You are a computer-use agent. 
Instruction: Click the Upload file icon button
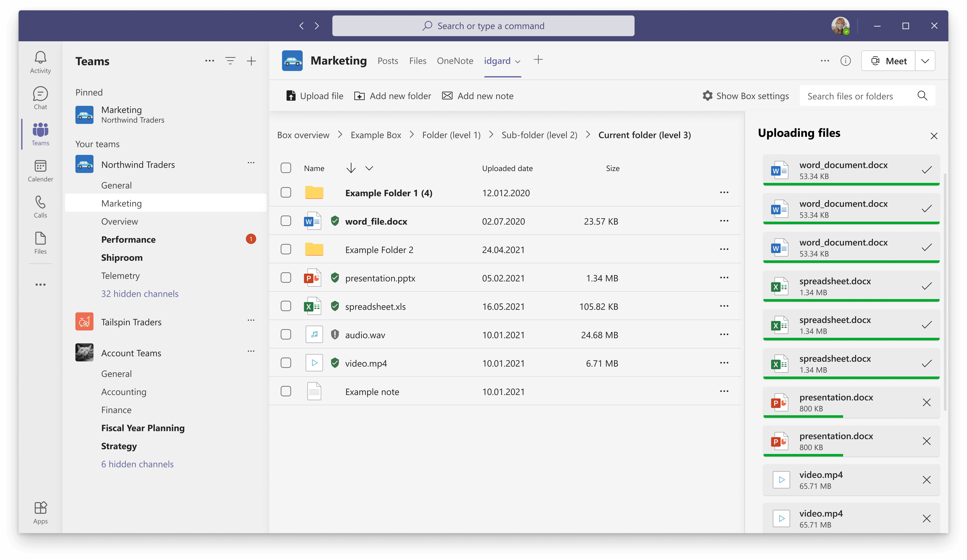[x=291, y=96]
